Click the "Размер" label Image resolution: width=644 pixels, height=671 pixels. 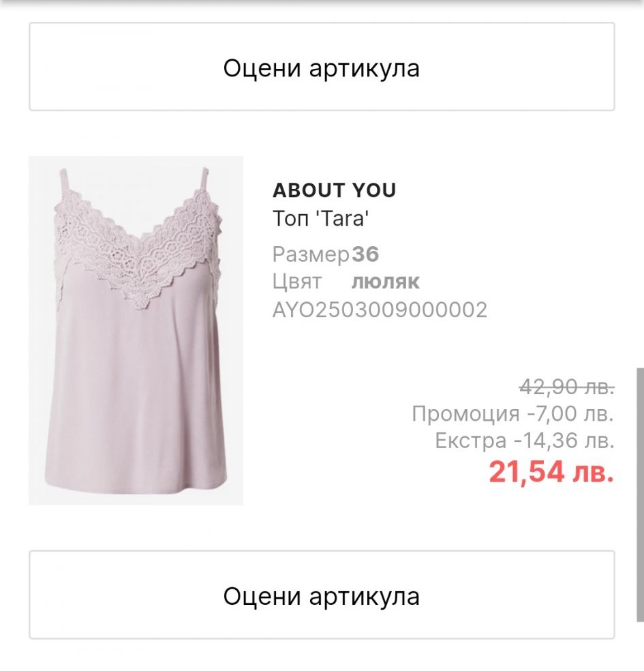click(310, 254)
